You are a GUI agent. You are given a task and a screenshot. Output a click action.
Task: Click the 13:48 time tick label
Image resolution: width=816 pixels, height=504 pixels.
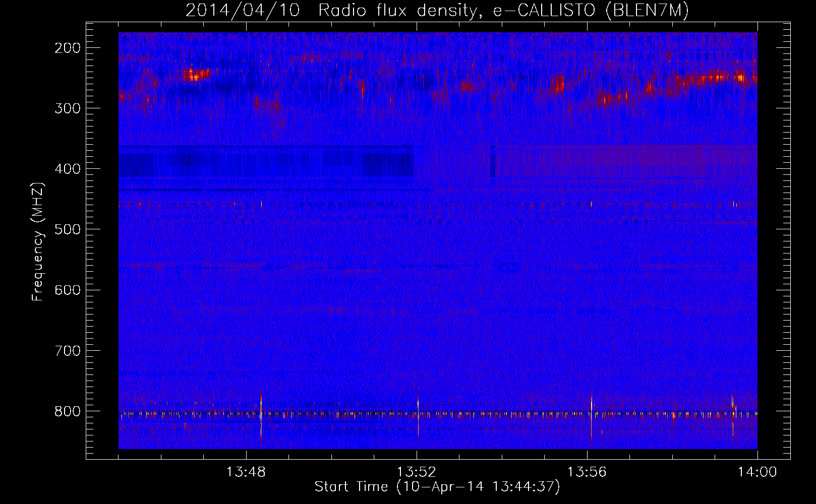(246, 472)
